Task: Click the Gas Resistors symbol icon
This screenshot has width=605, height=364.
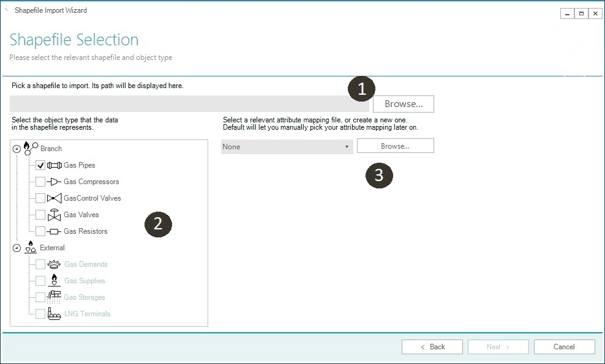Action: click(x=54, y=231)
